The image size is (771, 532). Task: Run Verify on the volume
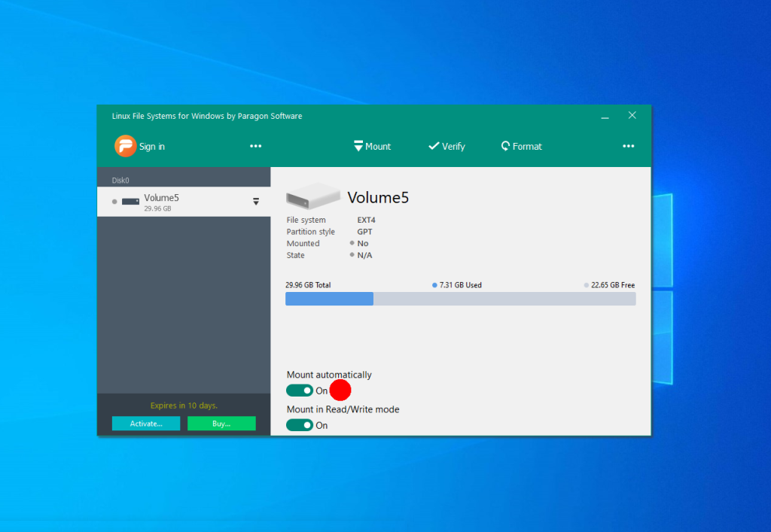click(446, 147)
